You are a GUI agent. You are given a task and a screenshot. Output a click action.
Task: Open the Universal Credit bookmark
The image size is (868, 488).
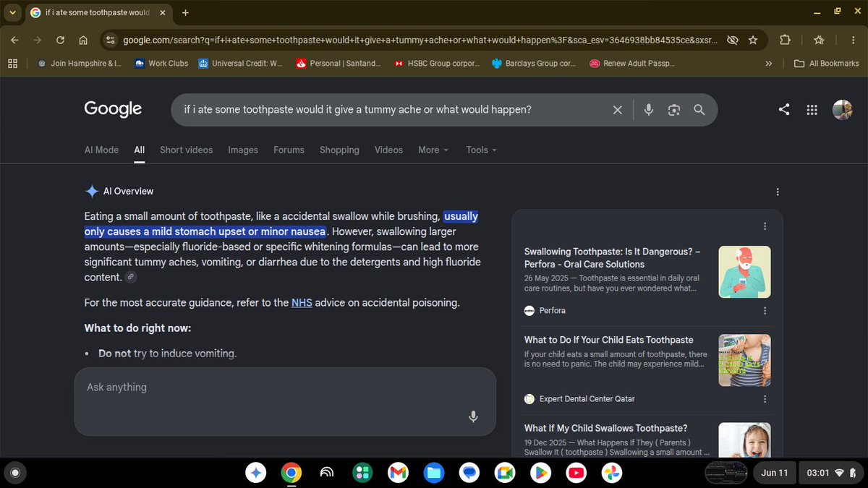[241, 64]
